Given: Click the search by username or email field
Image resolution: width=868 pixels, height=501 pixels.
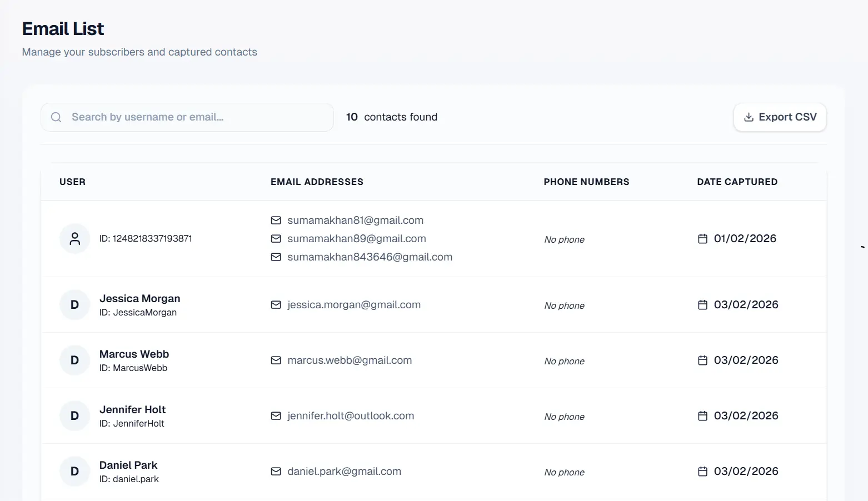Looking at the screenshot, I should pos(187,117).
